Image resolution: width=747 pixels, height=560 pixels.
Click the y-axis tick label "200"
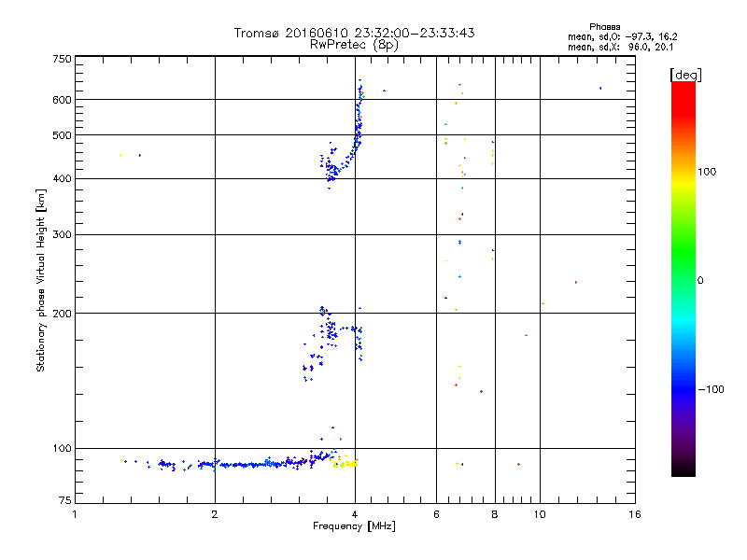pyautogui.click(x=62, y=314)
